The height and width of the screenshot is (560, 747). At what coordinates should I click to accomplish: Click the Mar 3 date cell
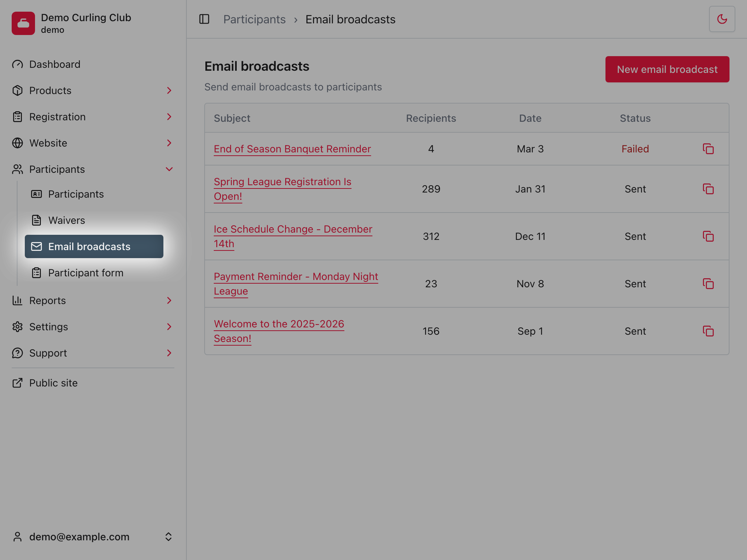pyautogui.click(x=530, y=149)
